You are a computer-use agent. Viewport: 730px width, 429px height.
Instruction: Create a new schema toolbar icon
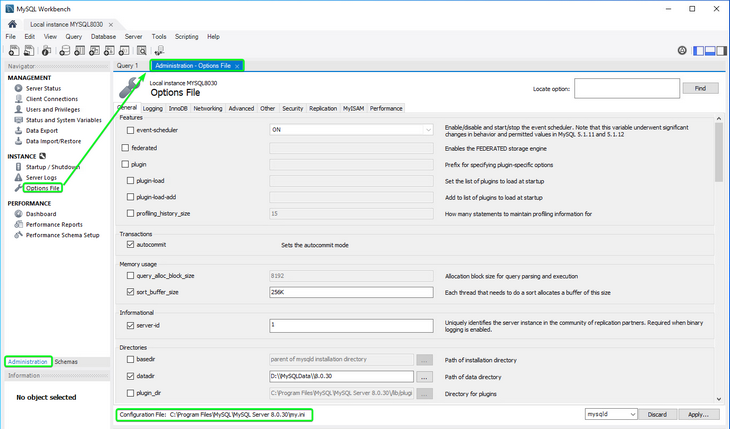[65, 50]
